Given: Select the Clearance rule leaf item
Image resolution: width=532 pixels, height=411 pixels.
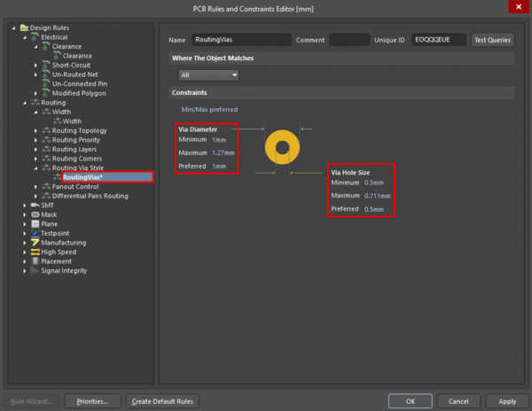Looking at the screenshot, I should [77, 56].
